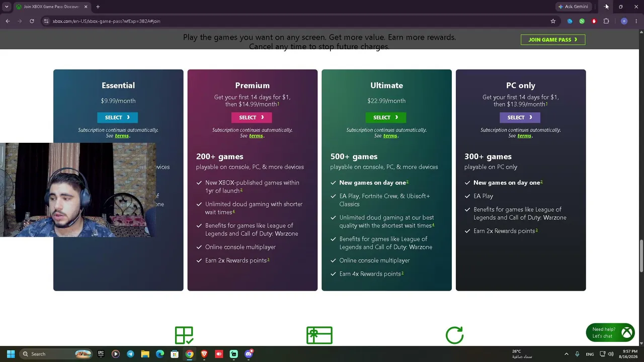Reload the Xbox Game Pass page
Screen dimensions: 644x362
pyautogui.click(x=32, y=21)
